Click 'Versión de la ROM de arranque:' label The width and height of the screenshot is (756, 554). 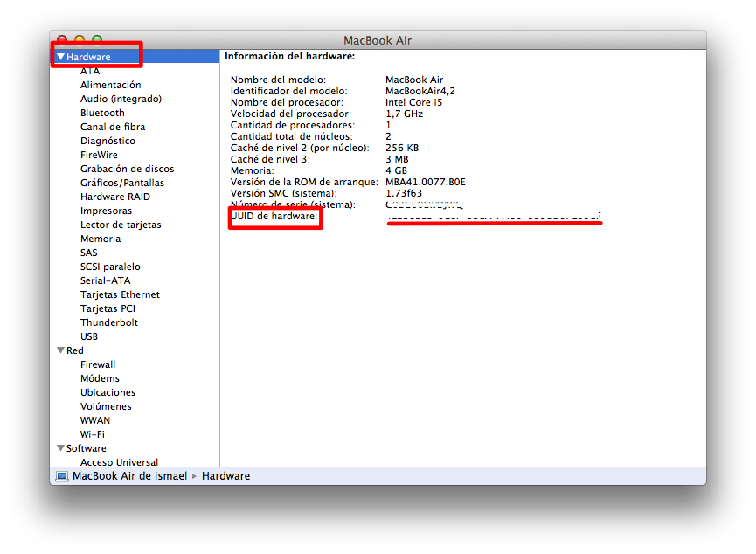click(304, 182)
